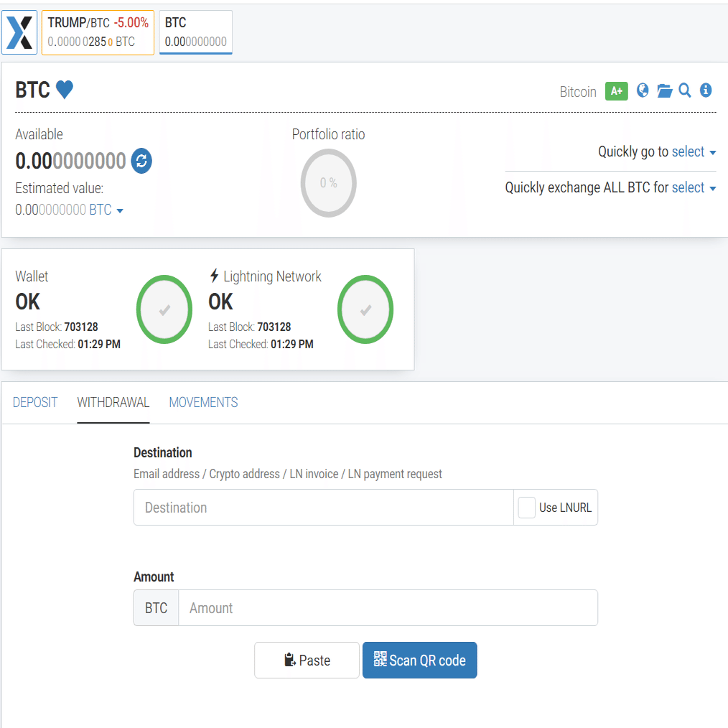Open the Bitcoin website globe icon
The height and width of the screenshot is (728, 728).
tap(642, 90)
